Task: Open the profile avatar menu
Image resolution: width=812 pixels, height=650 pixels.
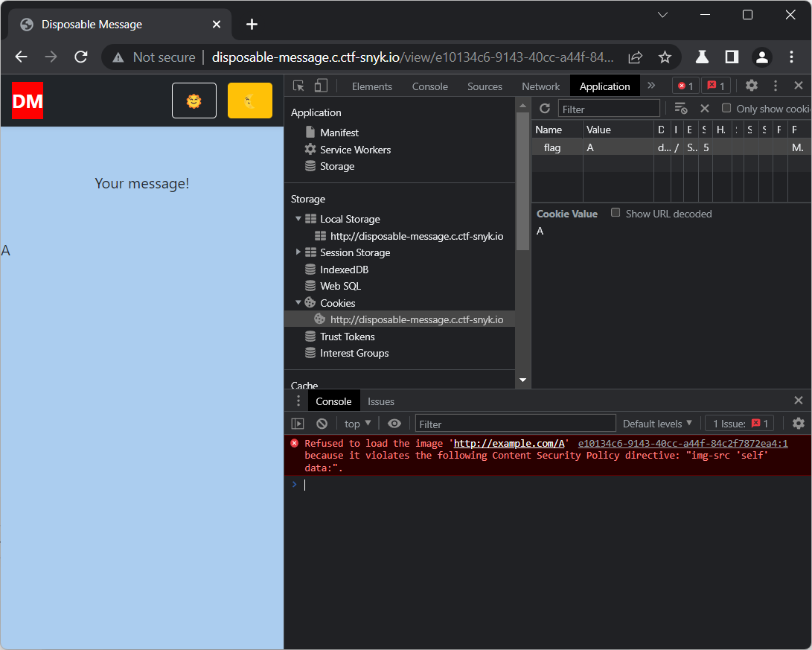Action: (x=762, y=57)
